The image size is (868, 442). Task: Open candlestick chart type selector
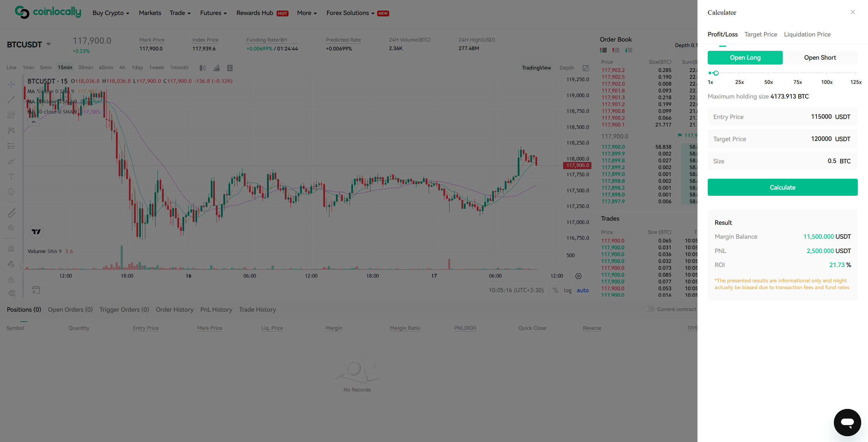pos(203,68)
